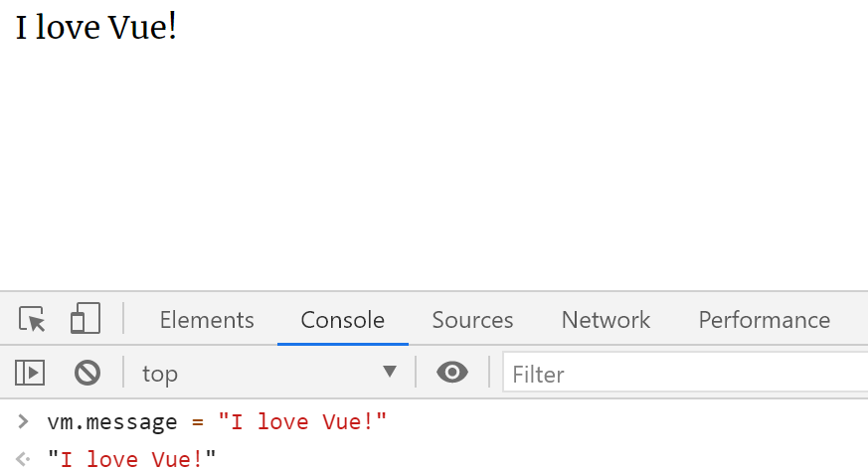Go to the Network tab

click(607, 320)
